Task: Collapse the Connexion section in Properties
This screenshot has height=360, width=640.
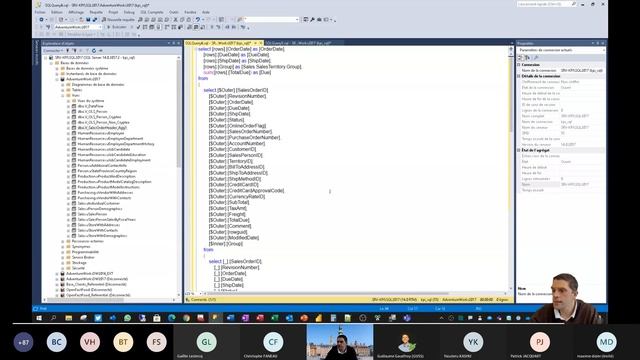Action: click(519, 64)
